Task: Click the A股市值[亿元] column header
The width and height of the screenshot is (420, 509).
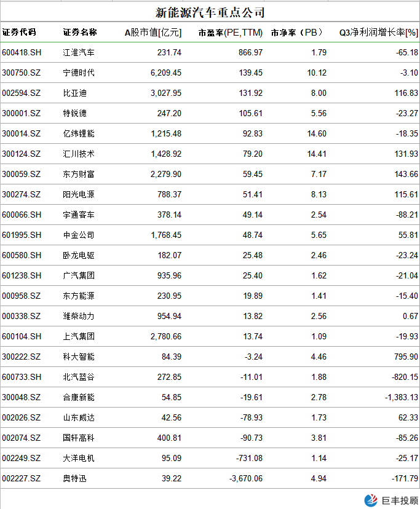Action: coord(153,33)
